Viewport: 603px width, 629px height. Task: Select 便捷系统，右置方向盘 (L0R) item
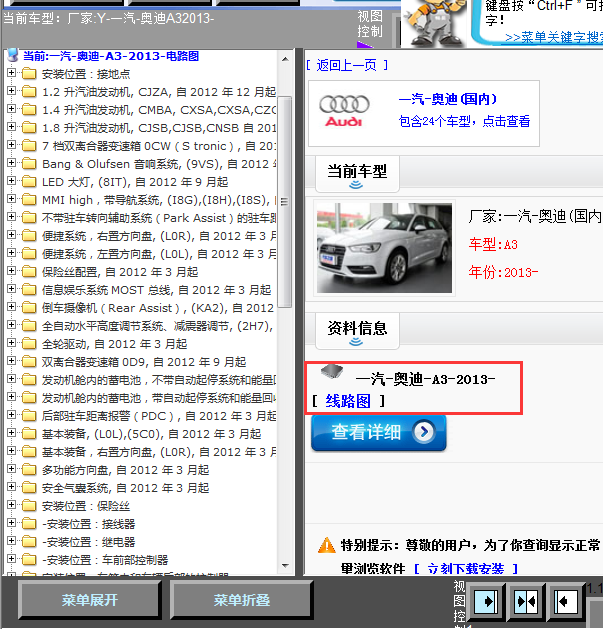159,236
